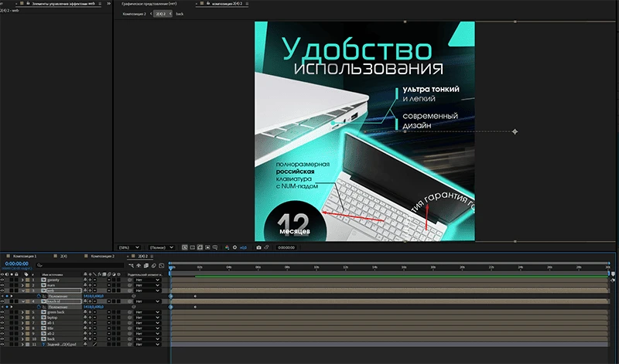
Task: Go to next keyframe arrow on web position
Action: click(x=12, y=296)
